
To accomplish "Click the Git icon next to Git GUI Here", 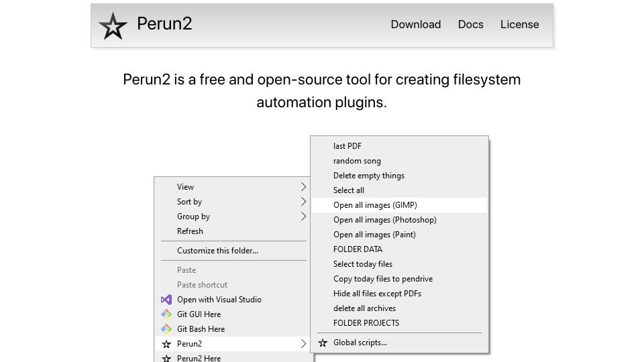I will click(x=166, y=314).
